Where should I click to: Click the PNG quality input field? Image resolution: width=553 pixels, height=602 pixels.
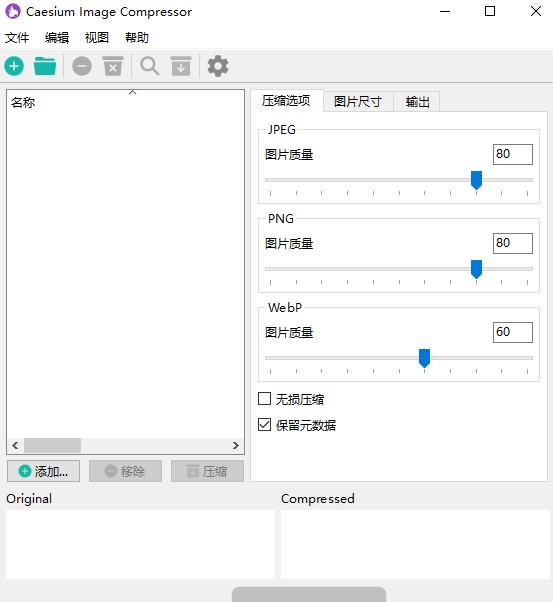(x=513, y=243)
